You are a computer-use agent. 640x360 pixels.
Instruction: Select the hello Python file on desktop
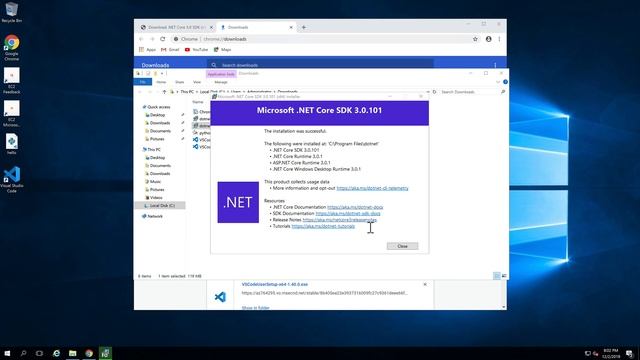[11, 144]
